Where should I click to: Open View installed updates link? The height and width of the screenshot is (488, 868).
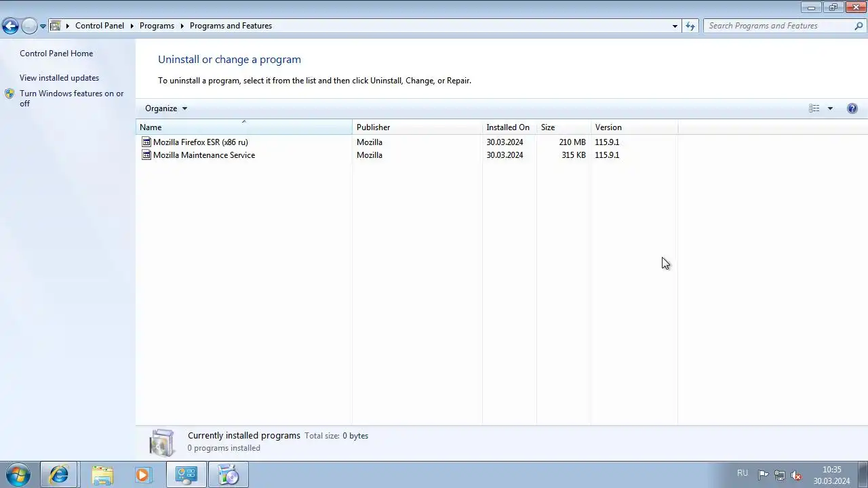click(x=59, y=78)
